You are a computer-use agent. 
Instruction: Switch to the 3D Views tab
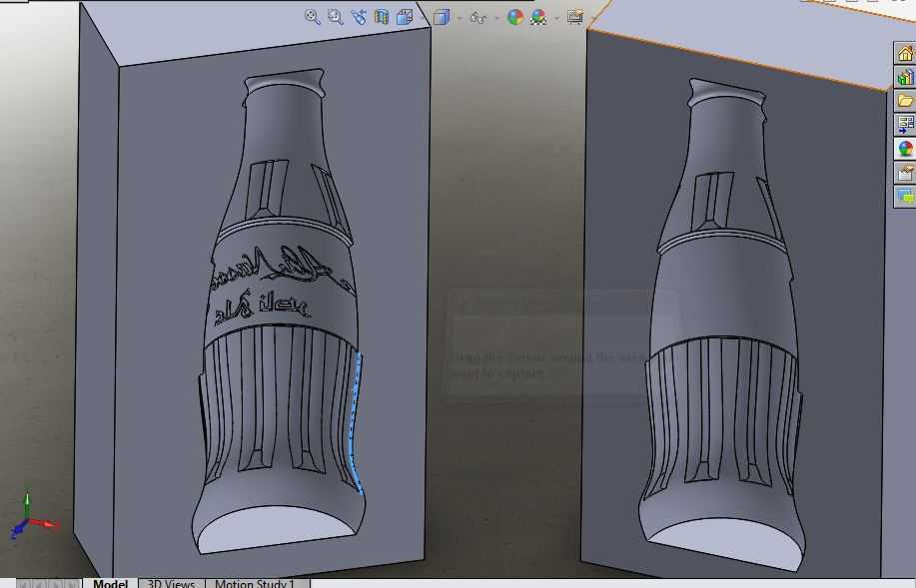point(171,583)
